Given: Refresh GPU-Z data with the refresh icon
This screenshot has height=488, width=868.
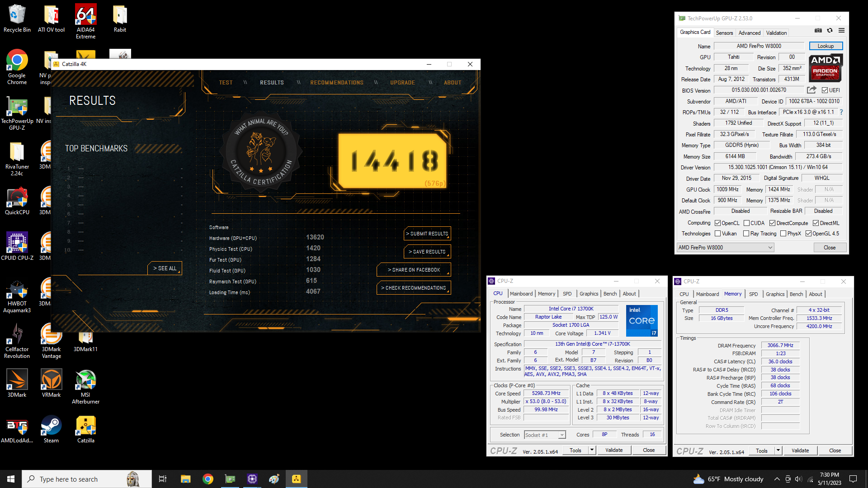Looking at the screenshot, I should 830,31.
